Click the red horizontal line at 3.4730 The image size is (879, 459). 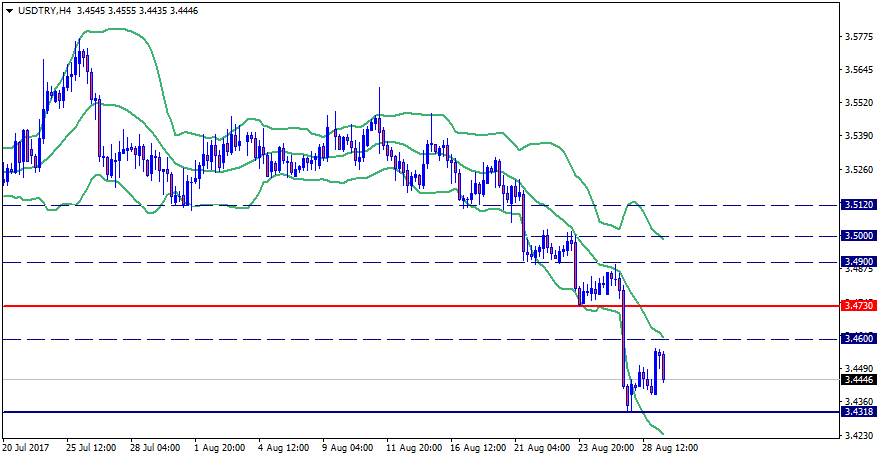(x=300, y=305)
